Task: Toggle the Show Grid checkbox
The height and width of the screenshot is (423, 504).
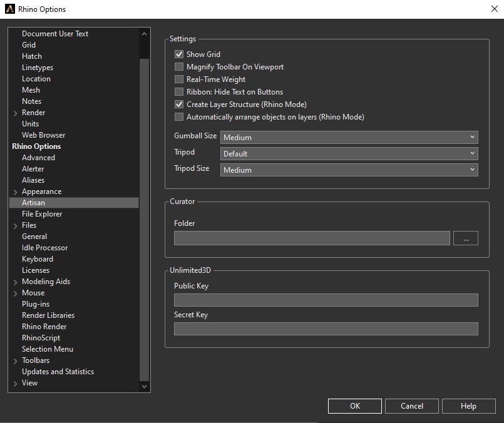Action: [x=178, y=54]
